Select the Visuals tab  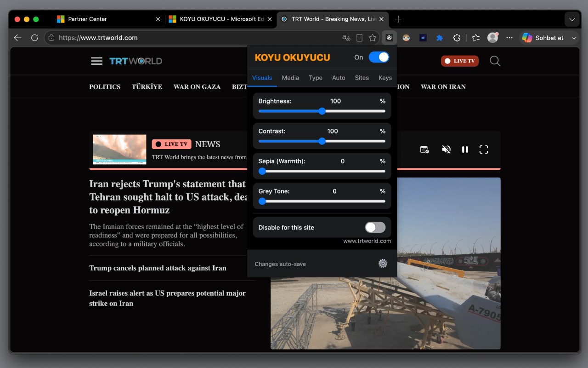tap(262, 78)
